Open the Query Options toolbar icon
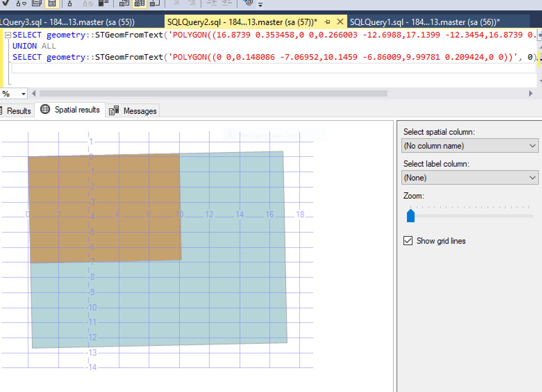Screen dimensions: 542x392 coord(36,3)
